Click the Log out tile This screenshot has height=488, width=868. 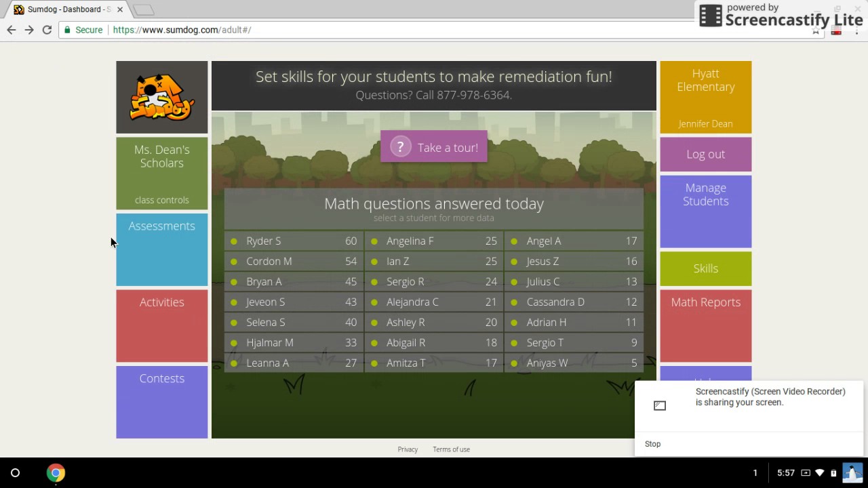pyautogui.click(x=705, y=155)
